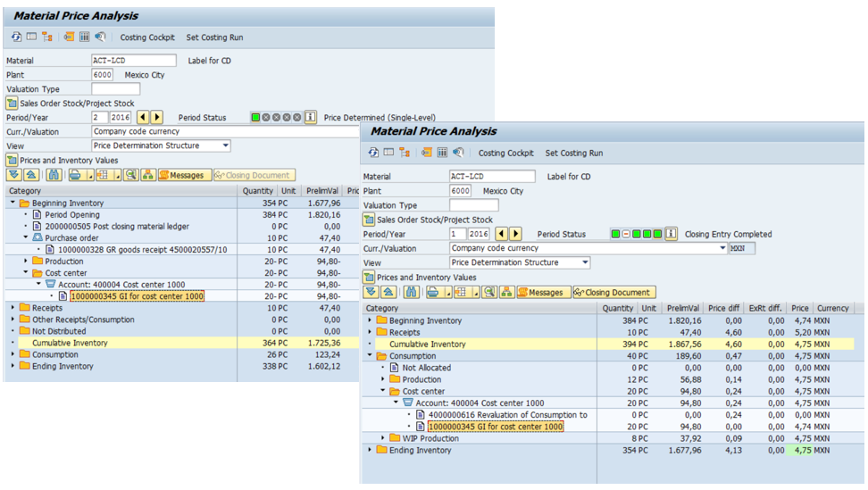The width and height of the screenshot is (868, 490).
Task: Expand WIP Production node in period 1 window
Action: click(x=383, y=438)
